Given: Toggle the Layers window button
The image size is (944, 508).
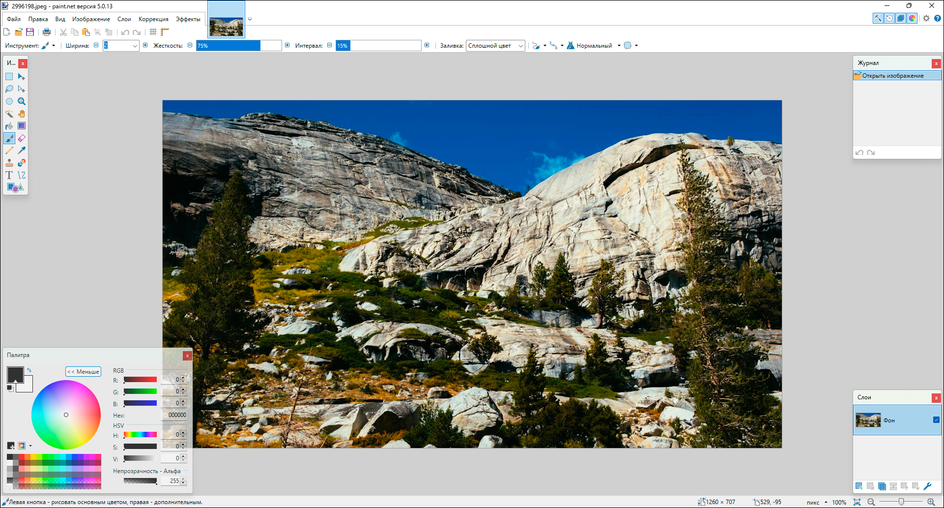Looking at the screenshot, I should point(901,19).
